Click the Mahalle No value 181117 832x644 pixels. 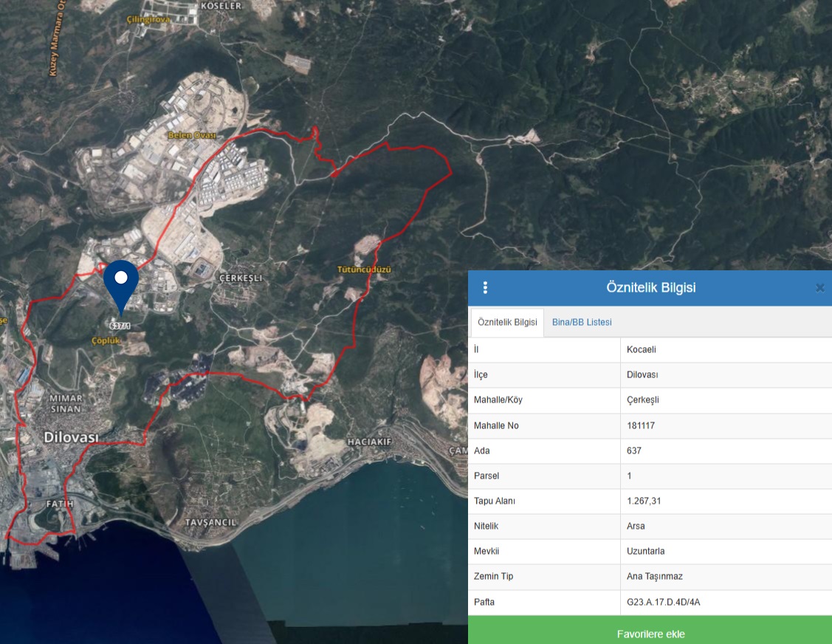641,425
